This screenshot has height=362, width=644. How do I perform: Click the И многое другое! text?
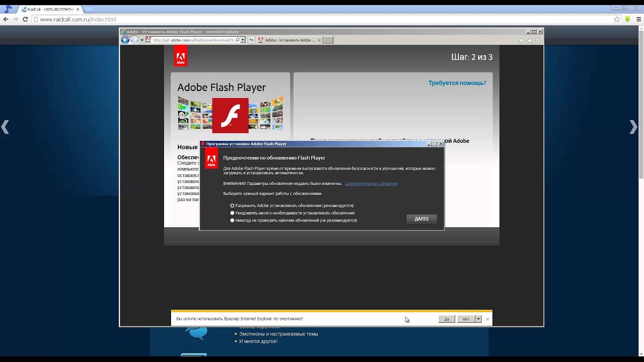pos(259,341)
